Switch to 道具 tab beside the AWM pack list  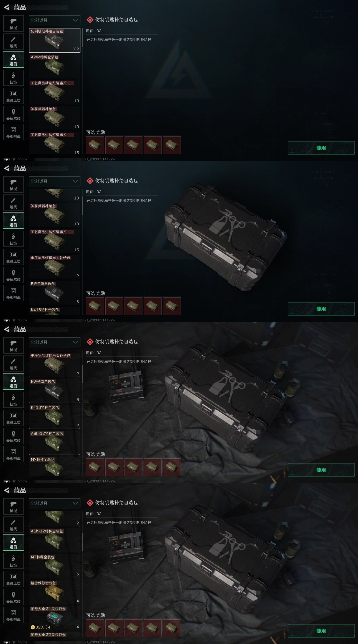click(13, 60)
